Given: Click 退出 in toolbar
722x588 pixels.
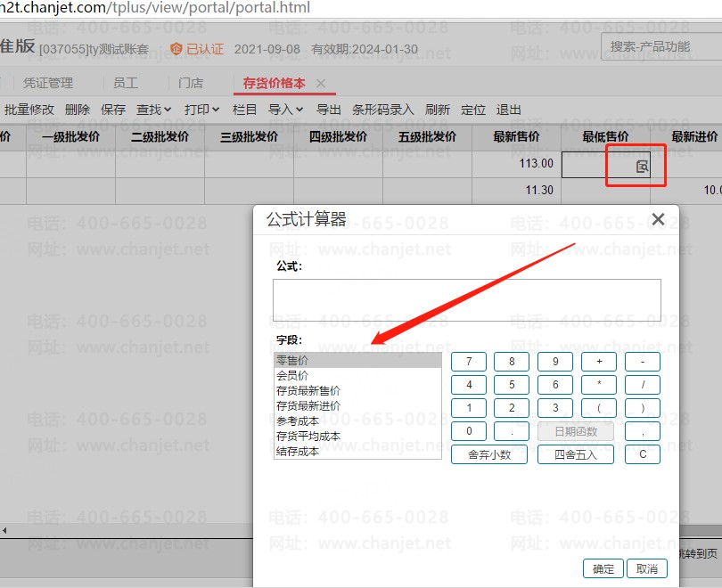Looking at the screenshot, I should [508, 110].
